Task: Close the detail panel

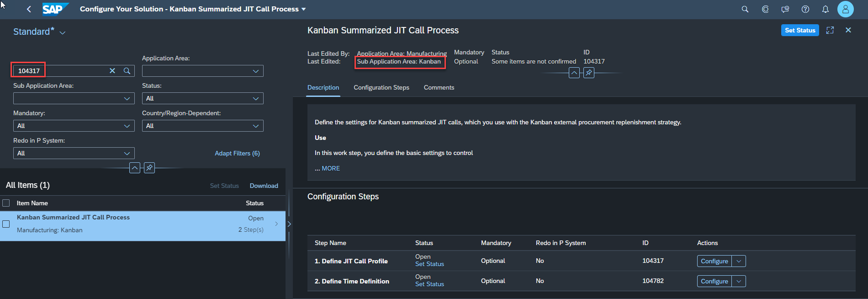Action: [x=848, y=30]
